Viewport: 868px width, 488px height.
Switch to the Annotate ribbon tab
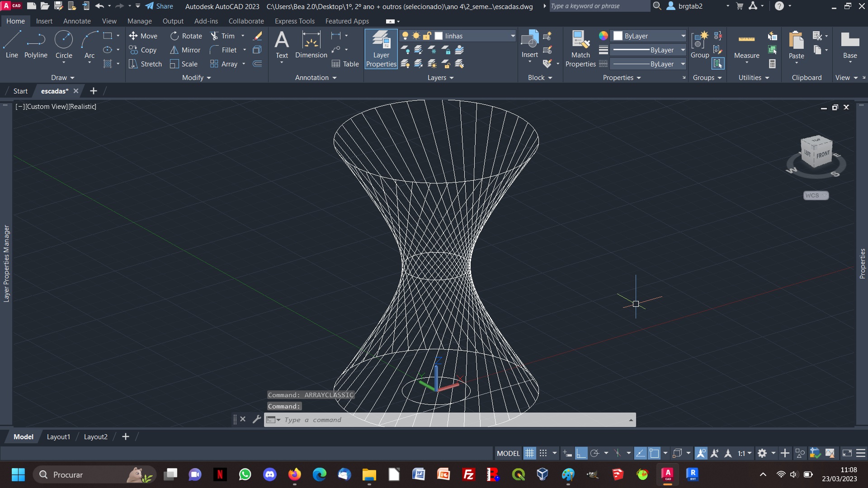click(x=77, y=21)
